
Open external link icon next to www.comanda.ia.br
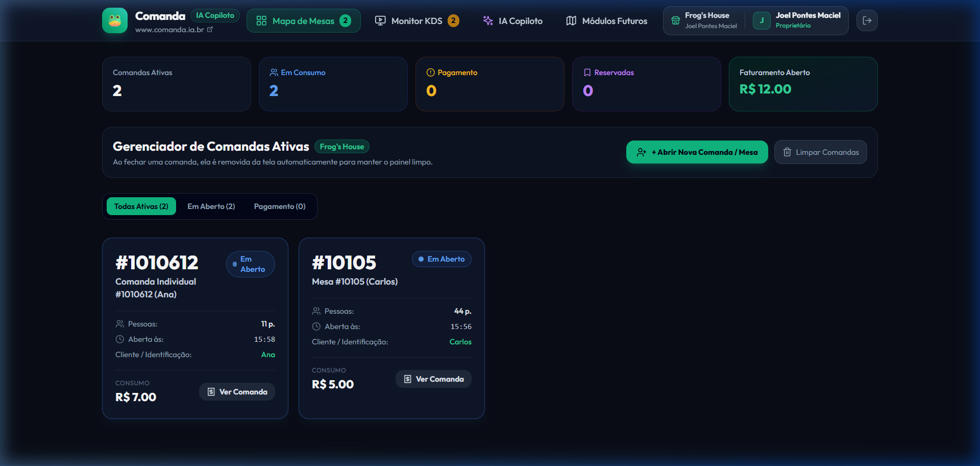(210, 30)
